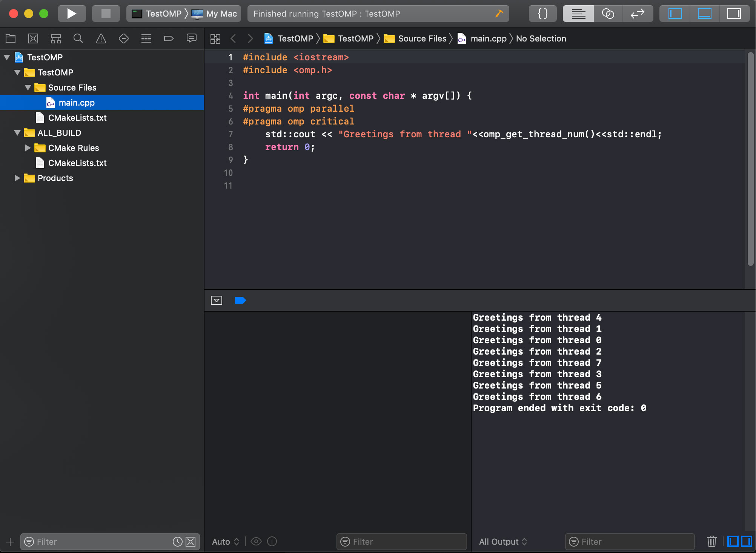Viewport: 756px width, 553px height.
Task: Click the clear console output icon
Action: coord(712,541)
